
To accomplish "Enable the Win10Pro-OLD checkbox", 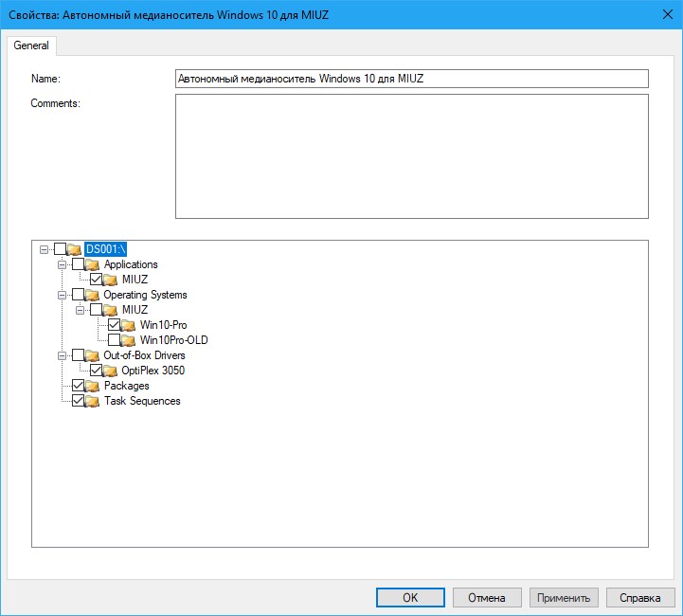I will click(x=115, y=340).
